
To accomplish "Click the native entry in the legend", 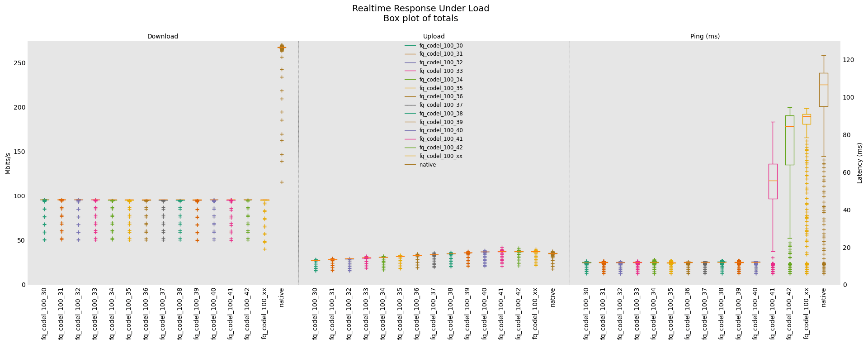I will [427, 165].
